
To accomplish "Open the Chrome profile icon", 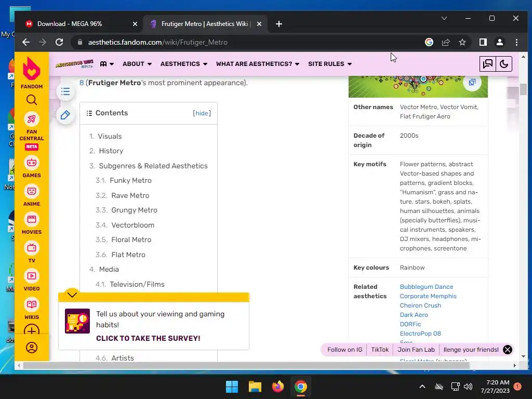I will point(500,42).
